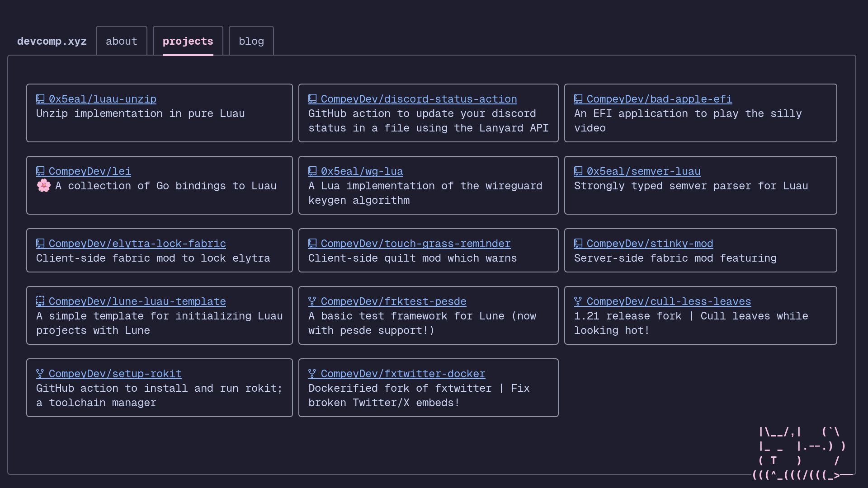Click the cherry blossom emoji in lei description
This screenshot has width=868, height=488.
pyautogui.click(x=43, y=186)
